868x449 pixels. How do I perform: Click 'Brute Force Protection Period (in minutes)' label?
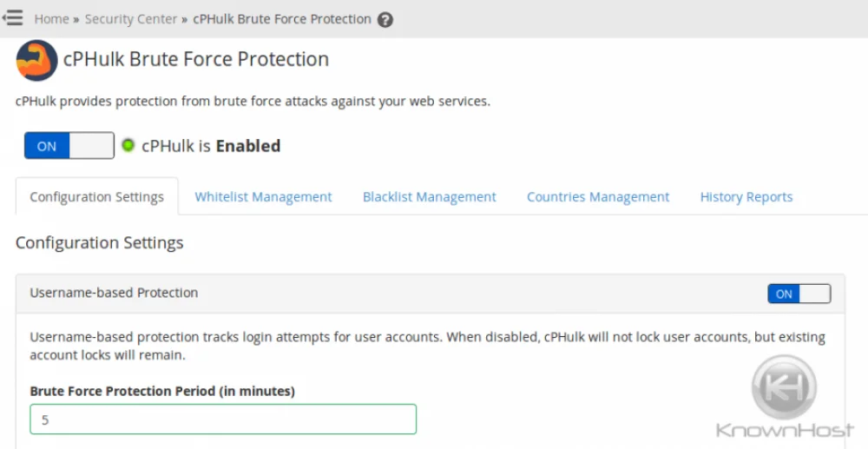(162, 392)
